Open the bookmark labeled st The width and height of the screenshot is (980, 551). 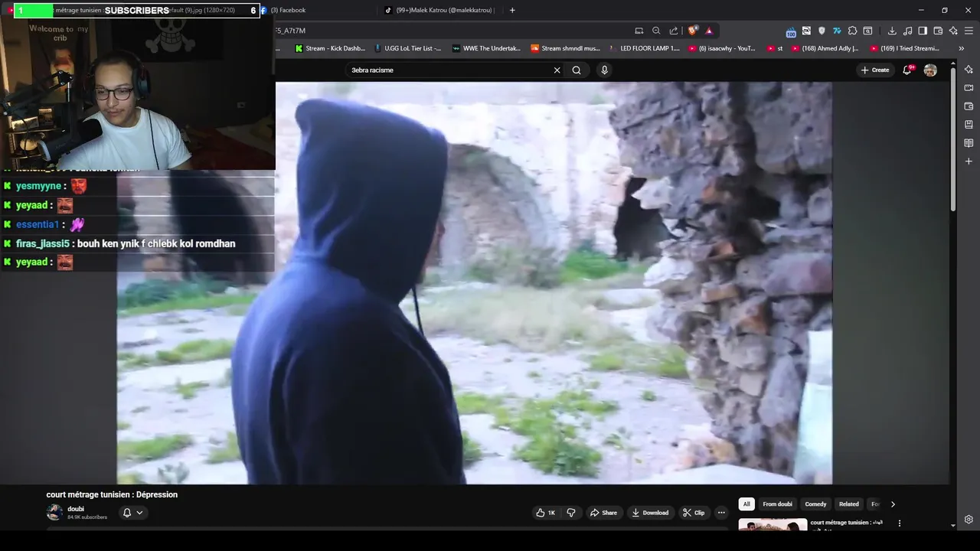click(775, 48)
